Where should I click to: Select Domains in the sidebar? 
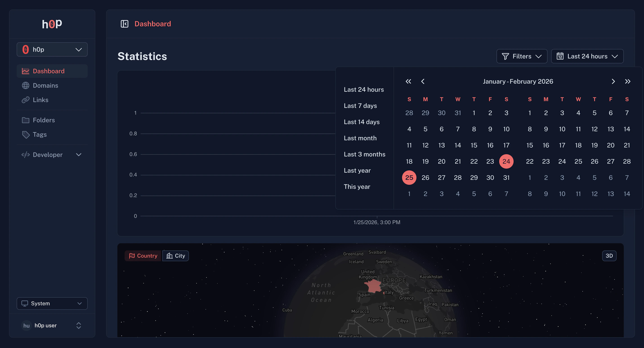[x=45, y=85]
